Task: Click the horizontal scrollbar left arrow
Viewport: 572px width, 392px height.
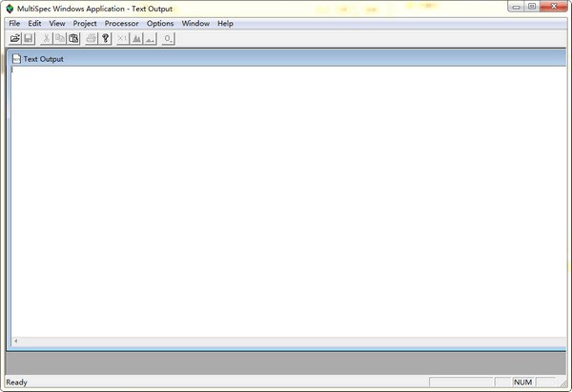Action: (16, 341)
